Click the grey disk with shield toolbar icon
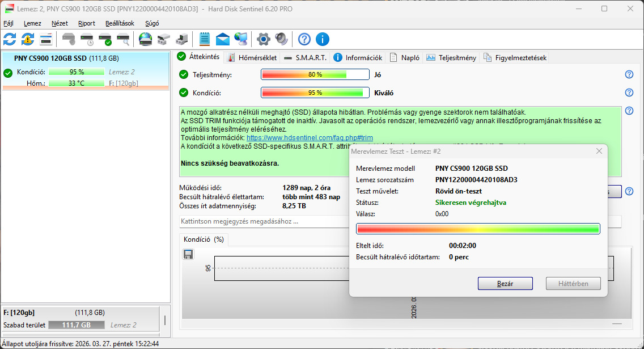644x349 pixels. click(x=69, y=40)
